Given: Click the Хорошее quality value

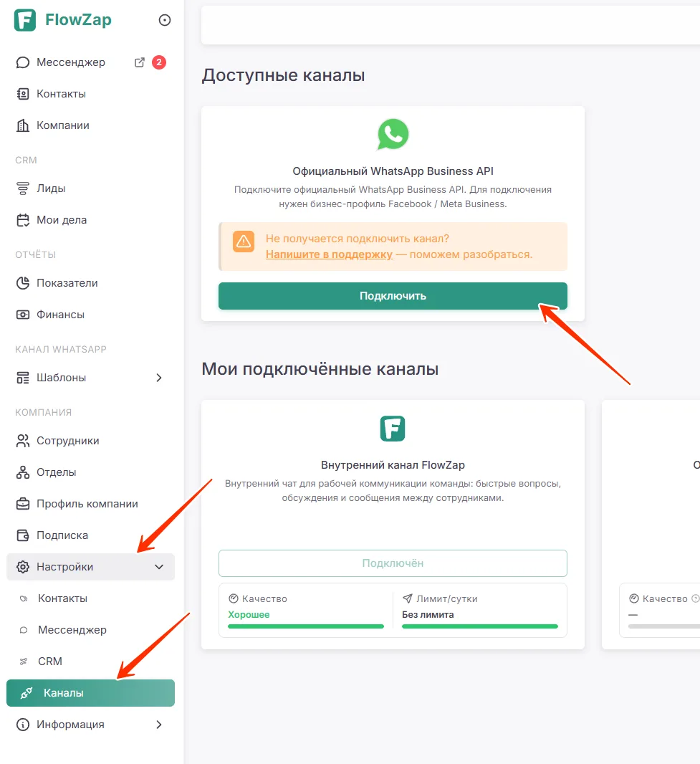Looking at the screenshot, I should [249, 614].
